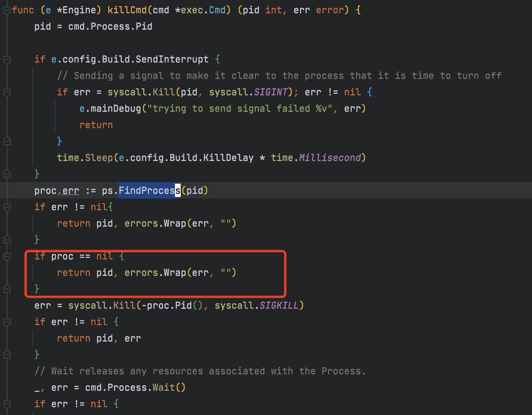Image resolution: width=532 pixels, height=415 pixels.
Task: Click the underlined err in 'proc,err :='
Action: [71, 191]
